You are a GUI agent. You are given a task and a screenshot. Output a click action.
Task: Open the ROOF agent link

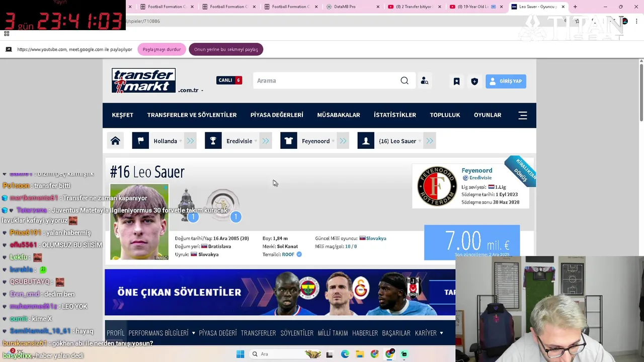click(288, 254)
